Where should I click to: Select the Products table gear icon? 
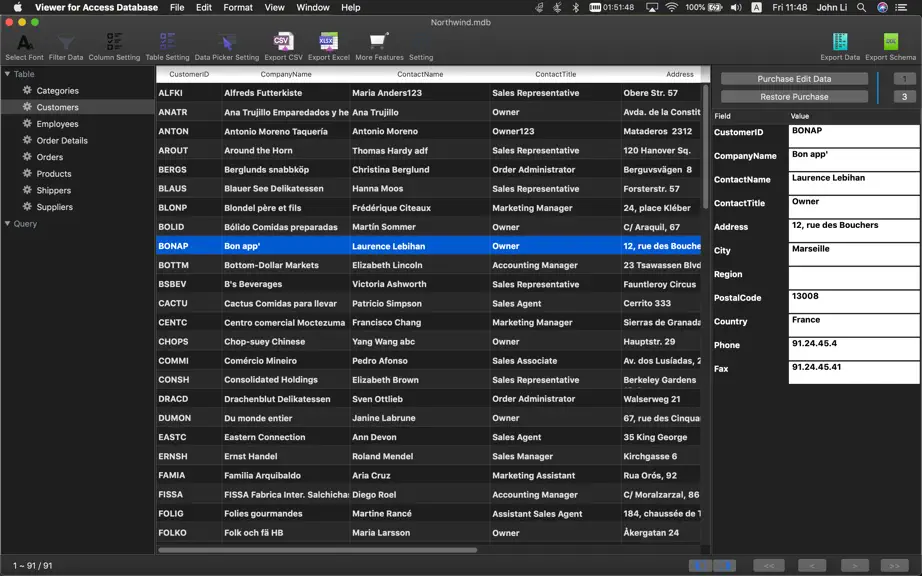27,173
